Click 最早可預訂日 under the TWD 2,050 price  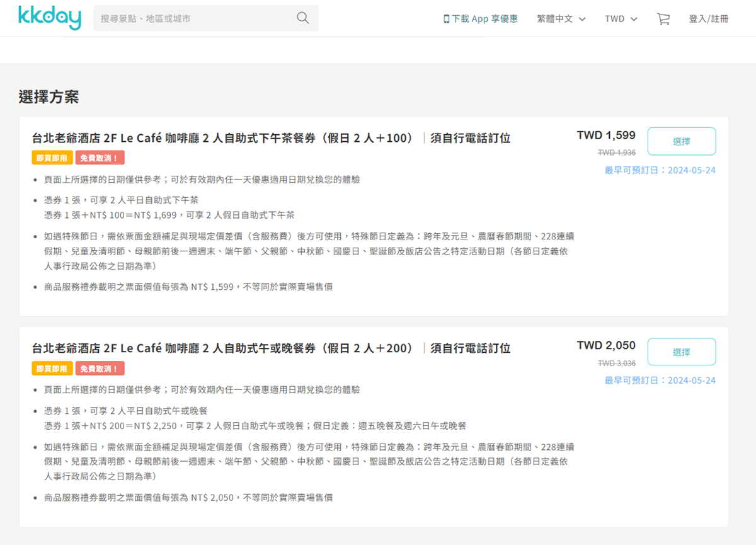(x=660, y=381)
